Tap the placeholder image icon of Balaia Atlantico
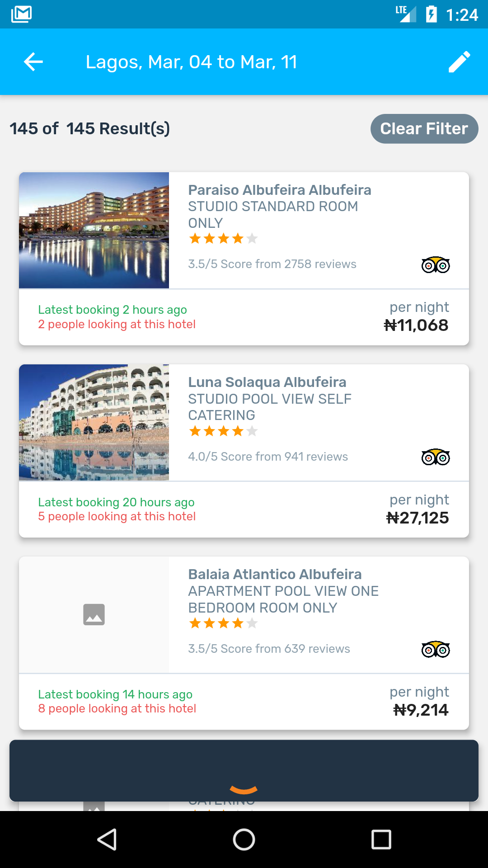 click(x=94, y=614)
